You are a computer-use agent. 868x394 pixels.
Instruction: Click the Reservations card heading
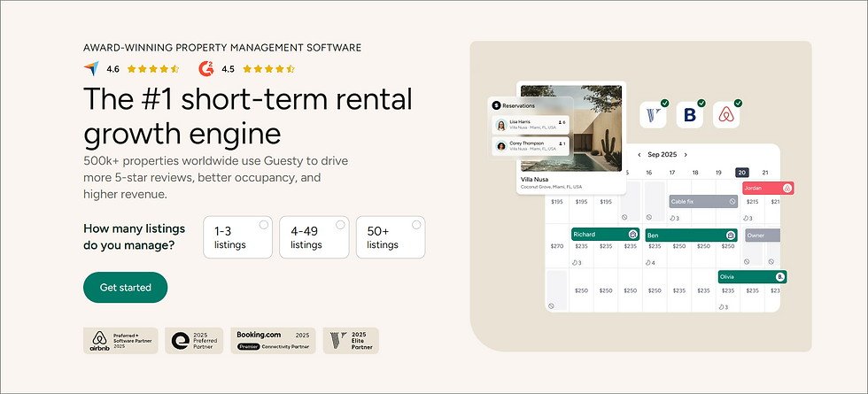pos(519,105)
